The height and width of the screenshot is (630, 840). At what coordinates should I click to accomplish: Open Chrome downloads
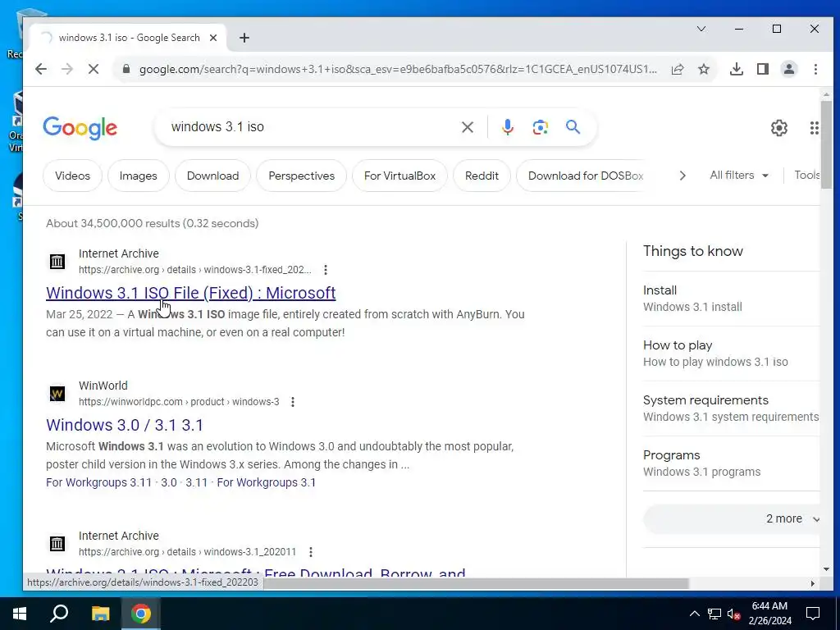coord(737,69)
